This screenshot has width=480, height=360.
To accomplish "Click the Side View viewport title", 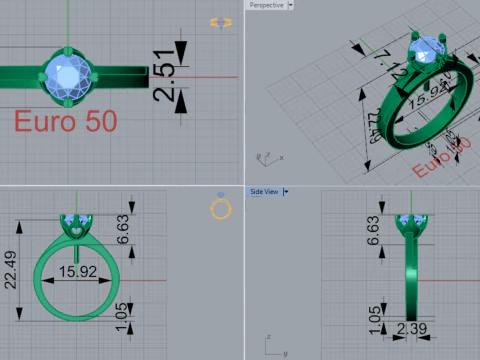I will pyautogui.click(x=264, y=192).
